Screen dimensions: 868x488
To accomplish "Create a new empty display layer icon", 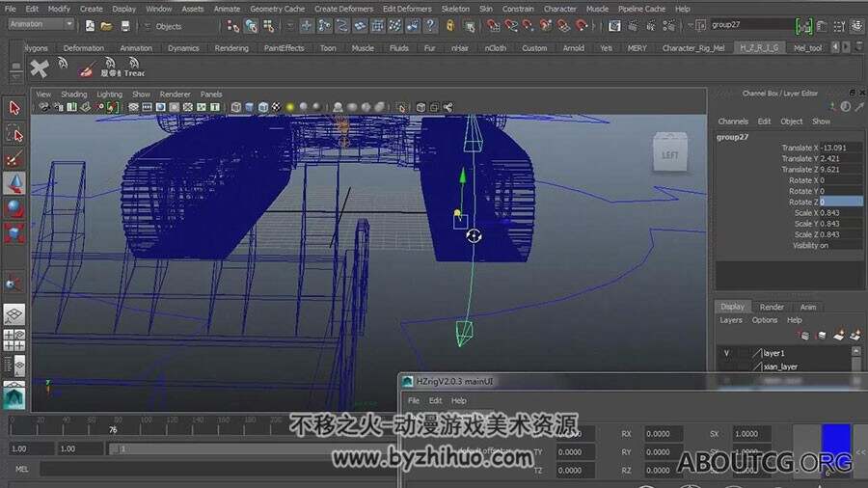I will [838, 336].
